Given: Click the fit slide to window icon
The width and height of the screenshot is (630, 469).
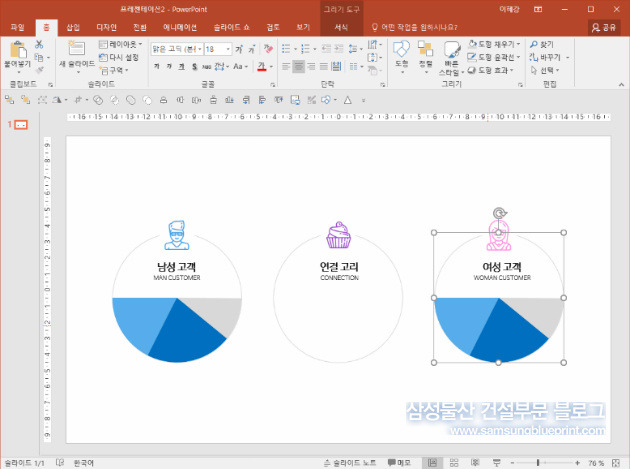Looking at the screenshot, I should [x=616, y=463].
